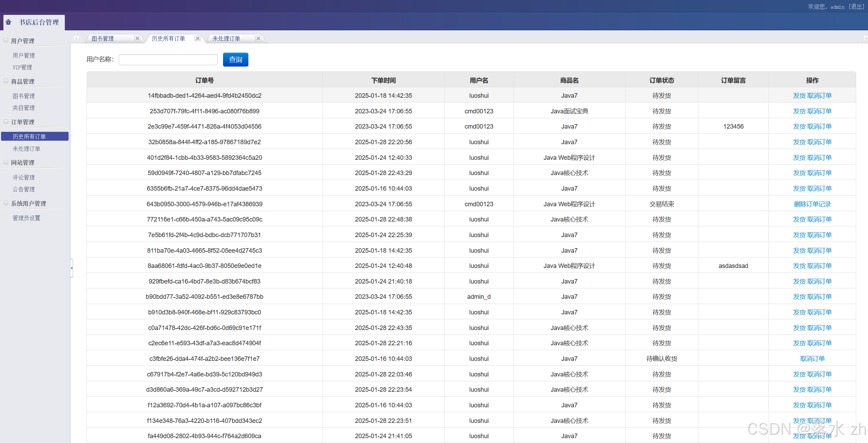Collapse the 网站管理 menu group
The height and width of the screenshot is (443, 868).
click(6, 162)
